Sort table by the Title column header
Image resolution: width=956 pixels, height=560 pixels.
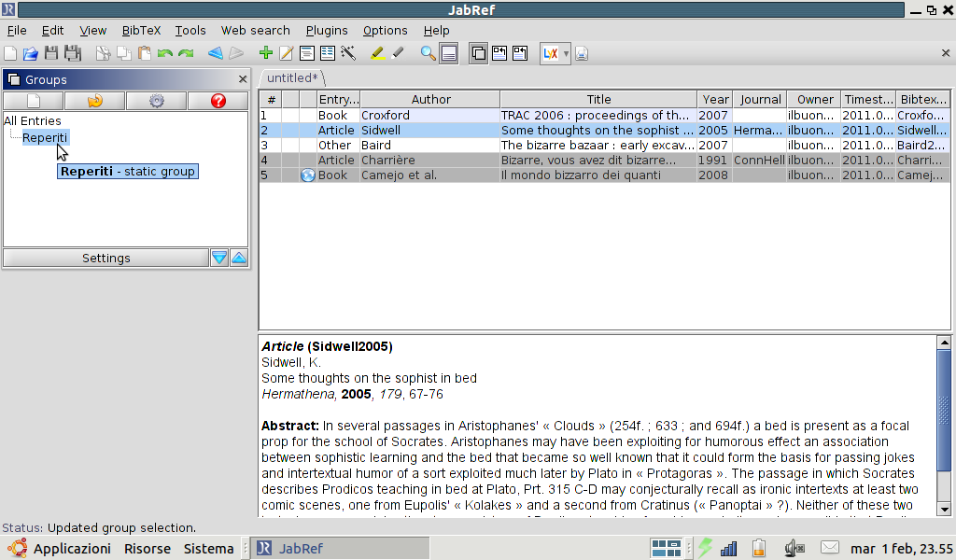[598, 99]
